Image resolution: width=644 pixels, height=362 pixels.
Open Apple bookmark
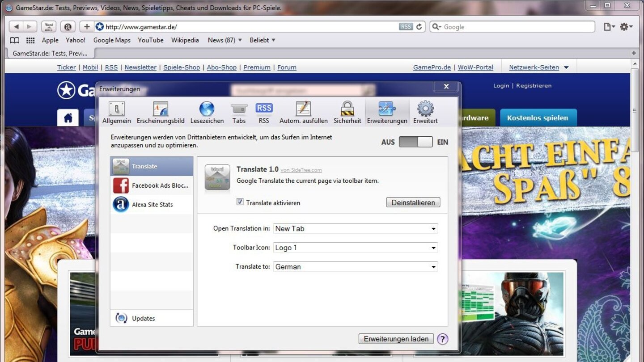[50, 40]
